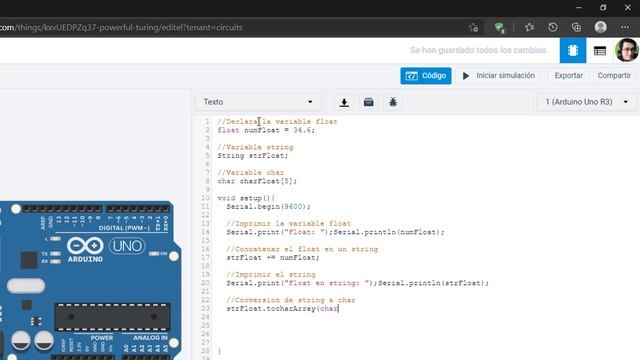This screenshot has width=640, height=360.
Task: Click 'void setup(){' line
Action: 246,198
